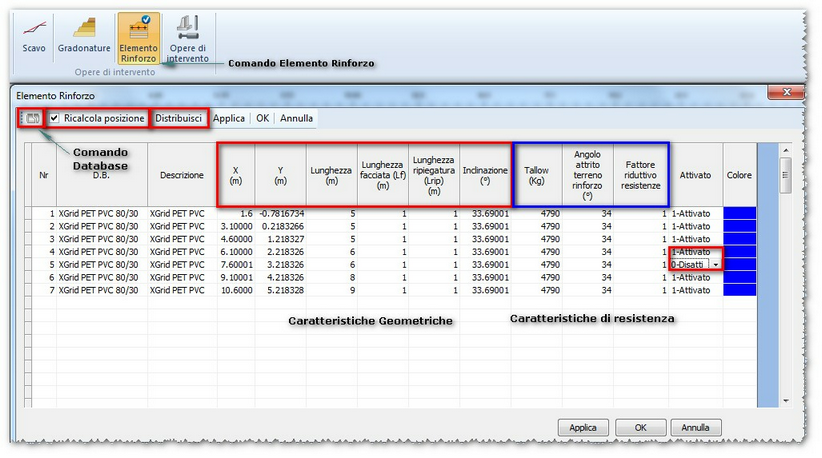The image size is (822, 458).
Task: Open the Opere di intervento tool
Action: (x=187, y=39)
